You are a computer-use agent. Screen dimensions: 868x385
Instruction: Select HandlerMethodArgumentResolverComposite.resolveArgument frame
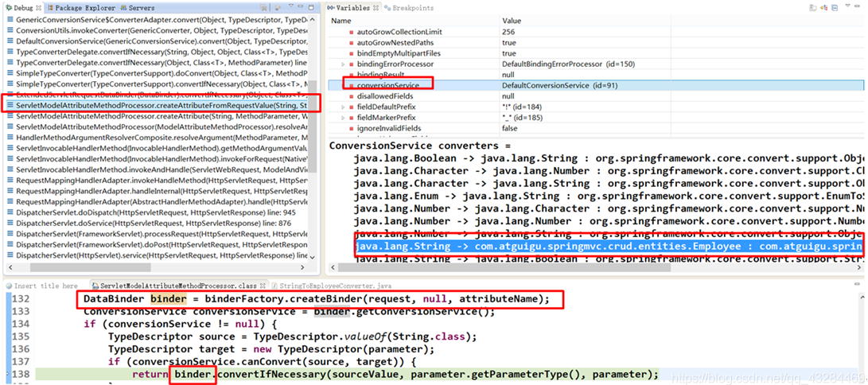pos(158,137)
